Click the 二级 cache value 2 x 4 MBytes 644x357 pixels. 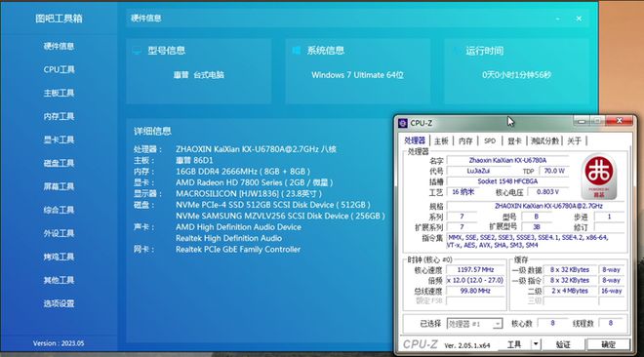[570, 291]
